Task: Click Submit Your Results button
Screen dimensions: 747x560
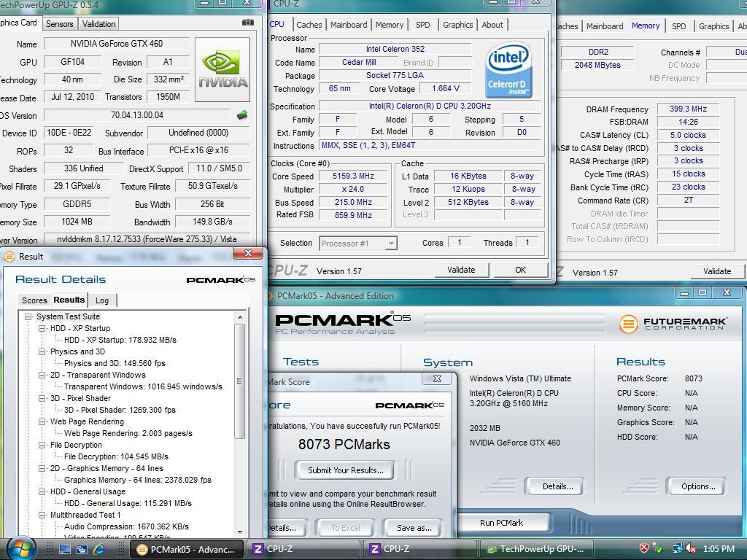Action: coord(345,470)
